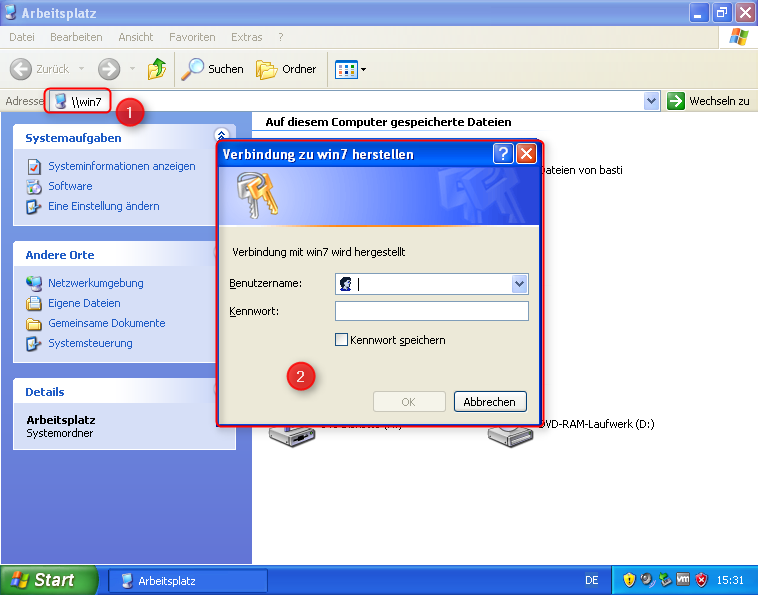This screenshot has width=758, height=595.
Task: Click the Kennwort password field
Action: point(432,311)
